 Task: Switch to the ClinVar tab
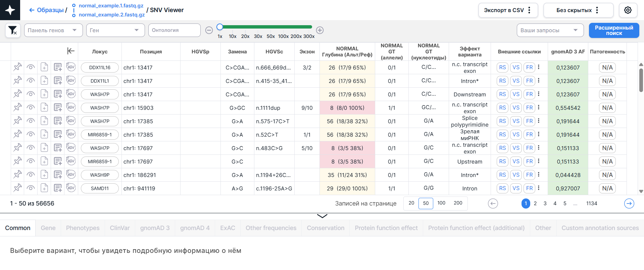120,228
